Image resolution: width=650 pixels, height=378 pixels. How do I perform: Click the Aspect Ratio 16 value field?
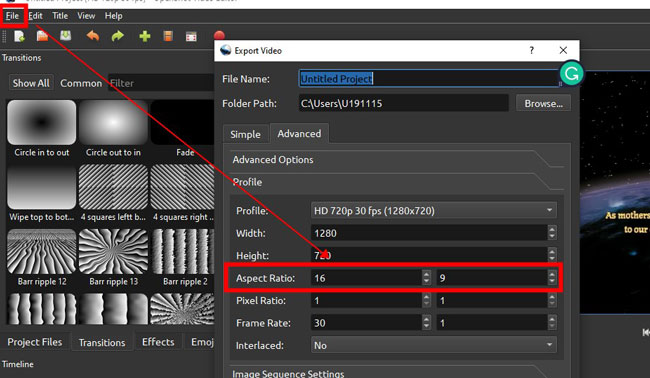click(x=366, y=278)
